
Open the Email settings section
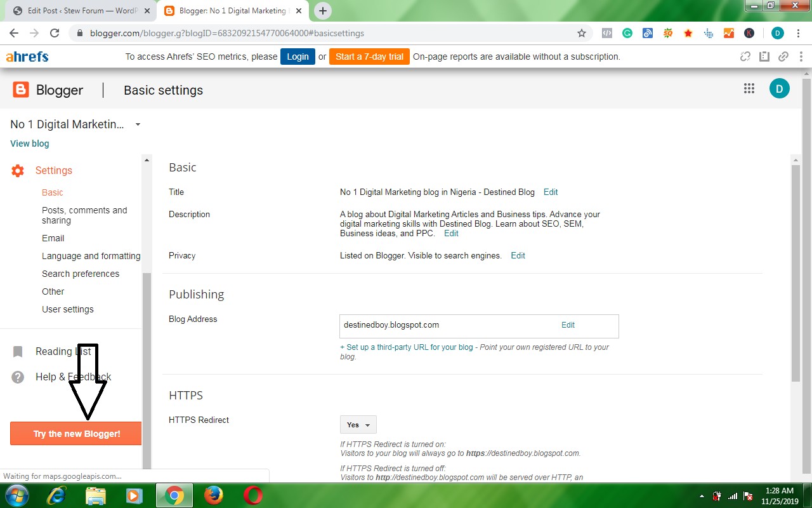(x=53, y=238)
